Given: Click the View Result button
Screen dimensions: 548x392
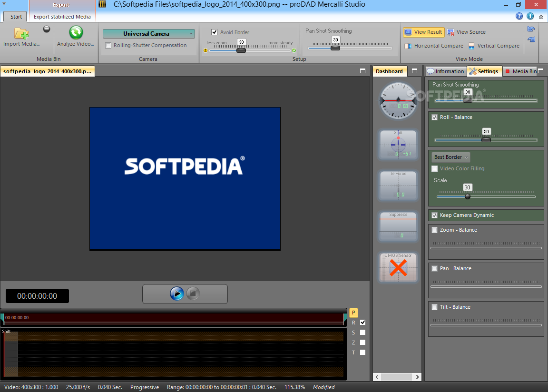Looking at the screenshot, I should [423, 32].
